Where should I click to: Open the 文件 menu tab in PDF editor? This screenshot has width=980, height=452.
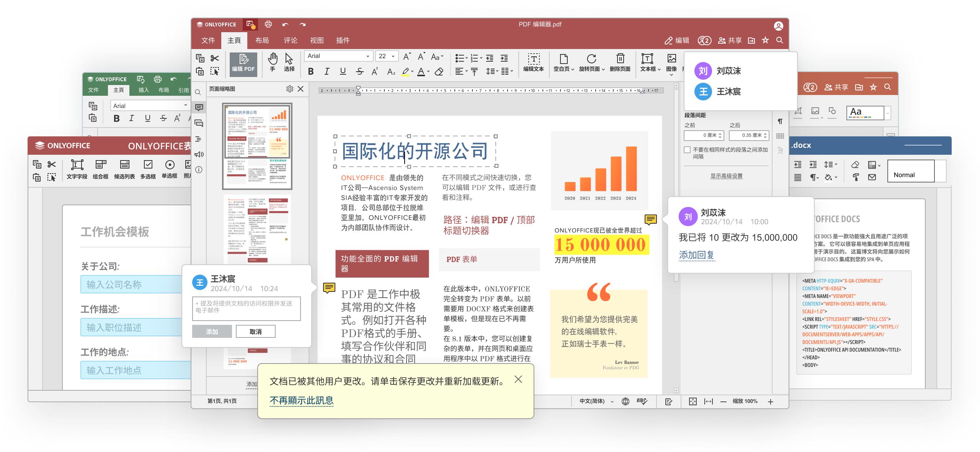point(208,41)
